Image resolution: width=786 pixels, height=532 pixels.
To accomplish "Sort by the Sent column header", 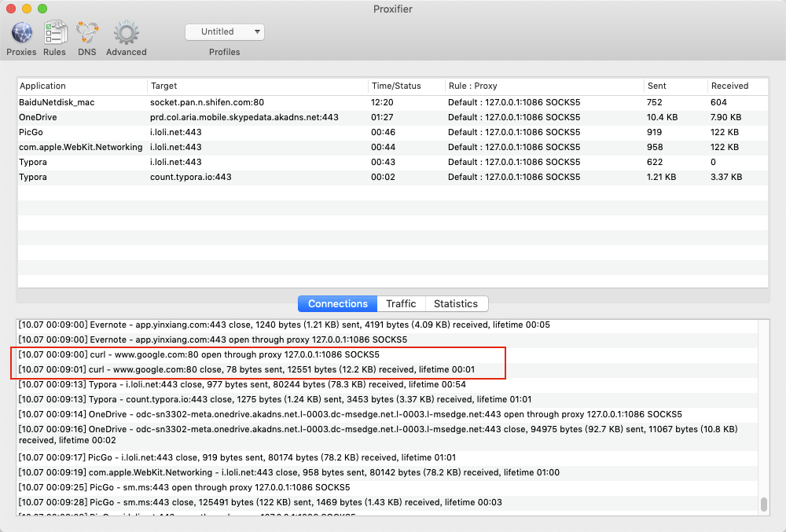I will [x=676, y=86].
